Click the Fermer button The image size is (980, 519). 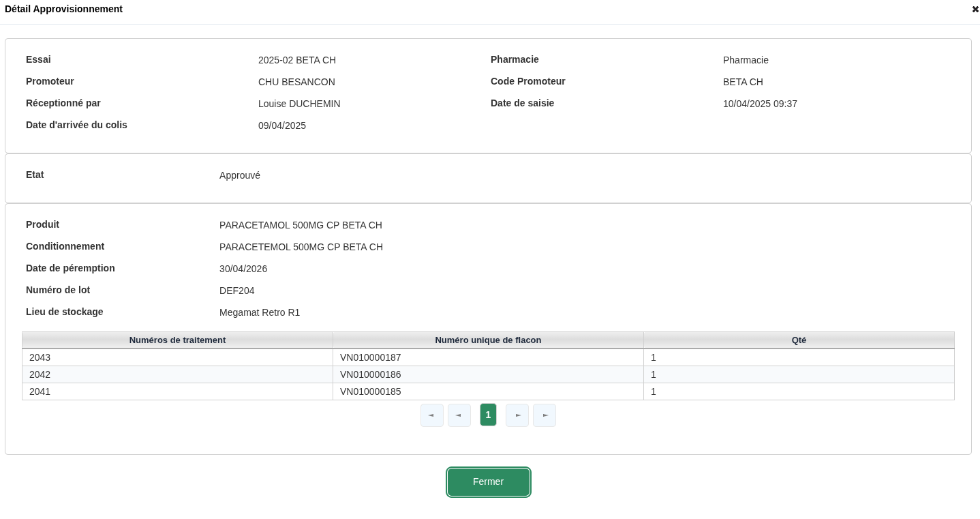click(488, 482)
